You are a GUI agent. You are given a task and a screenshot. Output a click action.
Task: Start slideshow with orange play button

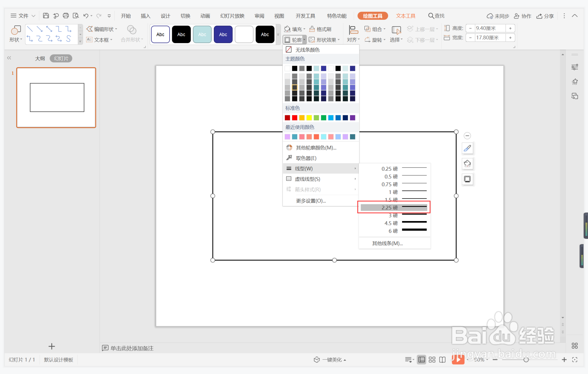458,359
